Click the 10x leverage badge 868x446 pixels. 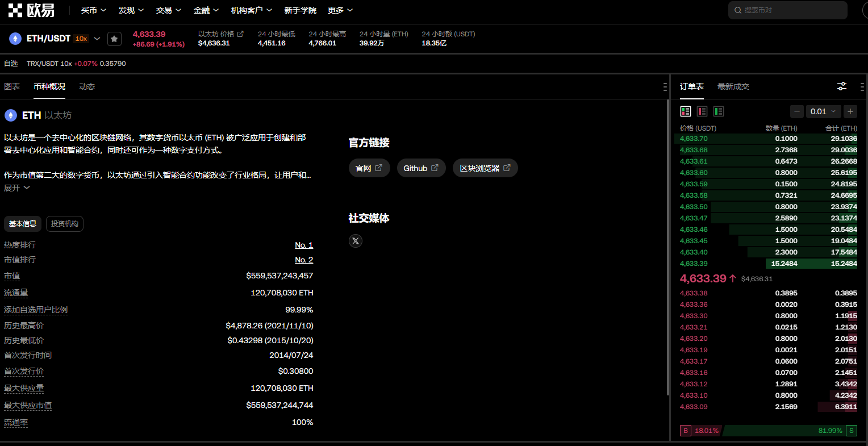pyautogui.click(x=81, y=39)
